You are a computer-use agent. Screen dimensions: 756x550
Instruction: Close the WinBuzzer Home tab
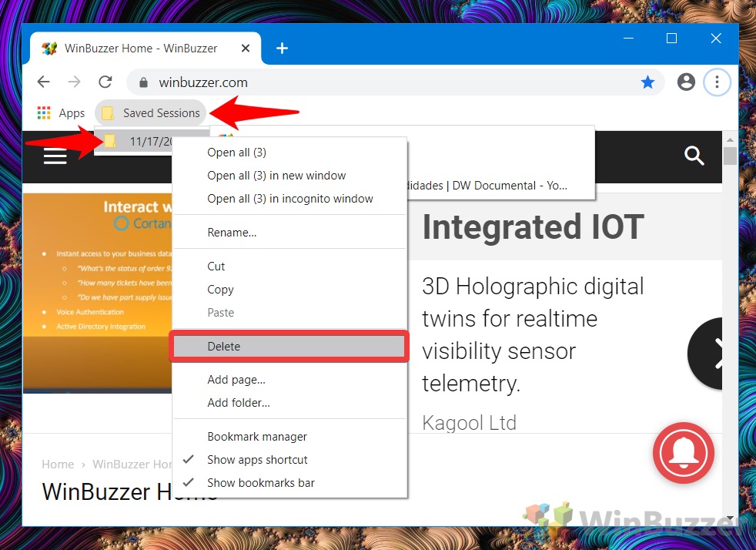(246, 49)
